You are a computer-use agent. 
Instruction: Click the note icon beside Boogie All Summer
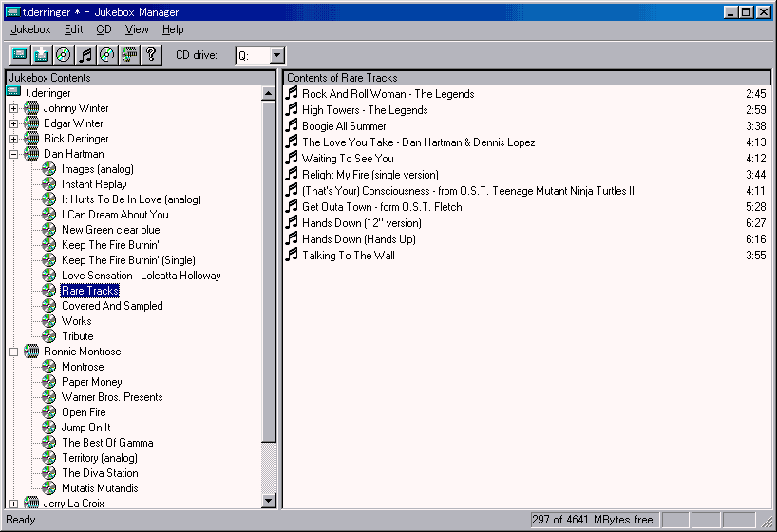point(293,125)
